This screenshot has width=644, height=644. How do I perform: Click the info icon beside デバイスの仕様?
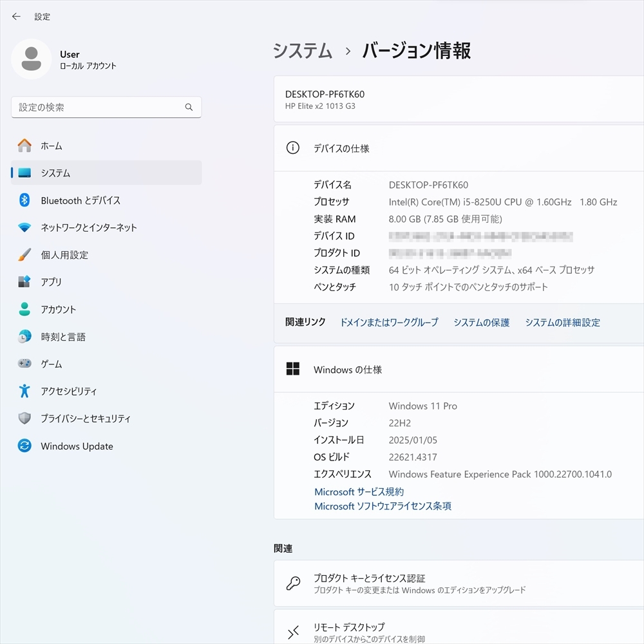click(x=293, y=148)
